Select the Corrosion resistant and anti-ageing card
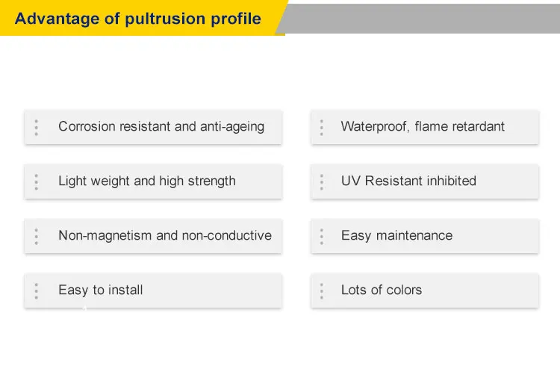 153,128
